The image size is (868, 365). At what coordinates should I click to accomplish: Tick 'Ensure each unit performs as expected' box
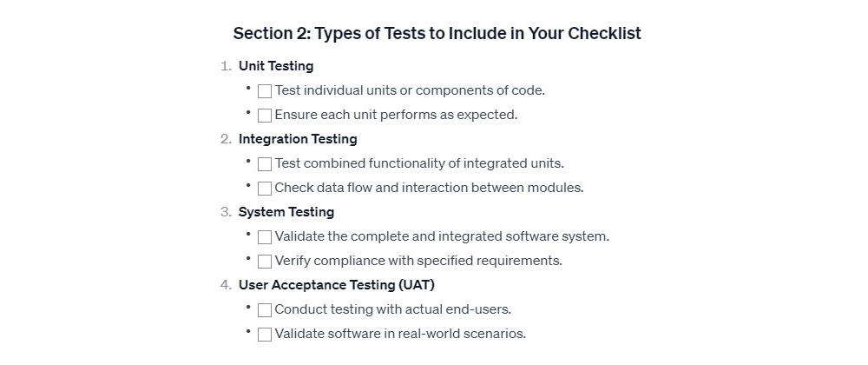point(265,116)
